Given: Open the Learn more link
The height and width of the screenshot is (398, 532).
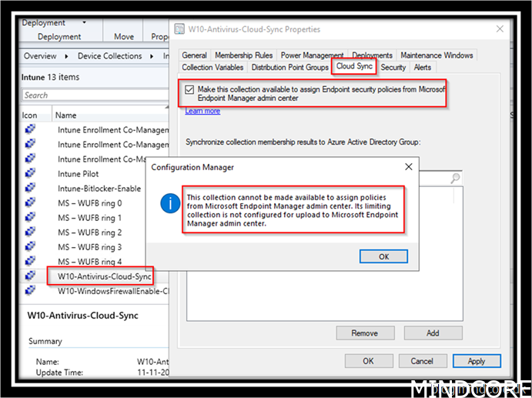Looking at the screenshot, I should [x=202, y=112].
